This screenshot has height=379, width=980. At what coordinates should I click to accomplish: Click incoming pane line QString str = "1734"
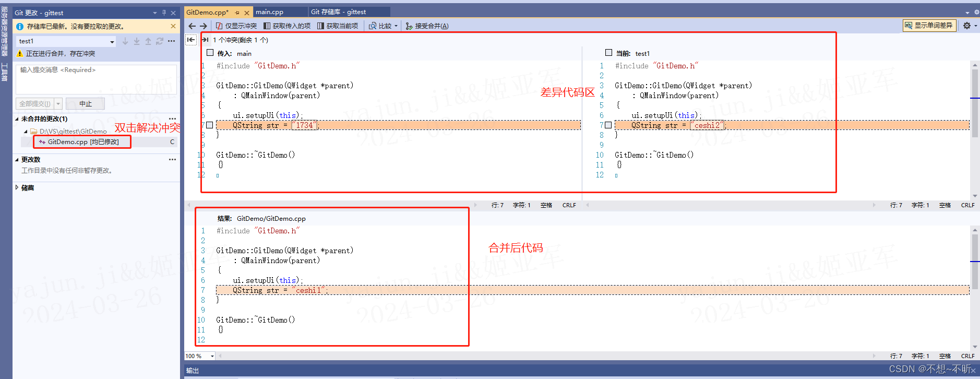click(398, 125)
